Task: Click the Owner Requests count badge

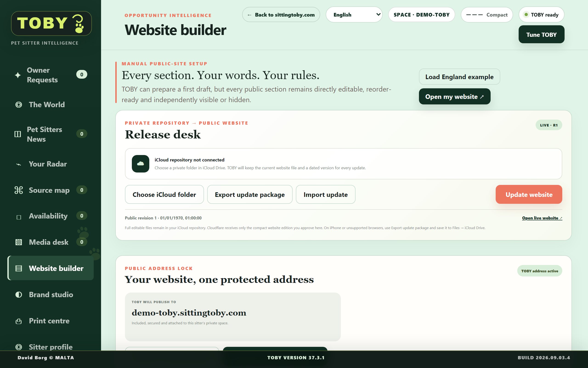Action: click(x=82, y=75)
